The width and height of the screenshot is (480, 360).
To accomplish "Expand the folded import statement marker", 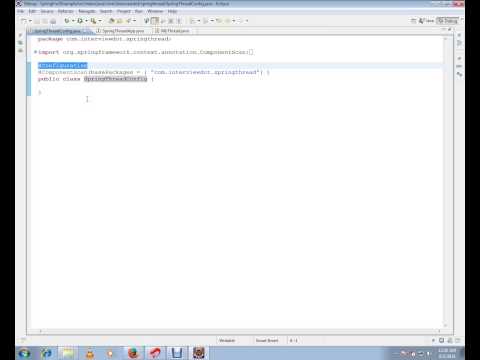I will pos(35,52).
